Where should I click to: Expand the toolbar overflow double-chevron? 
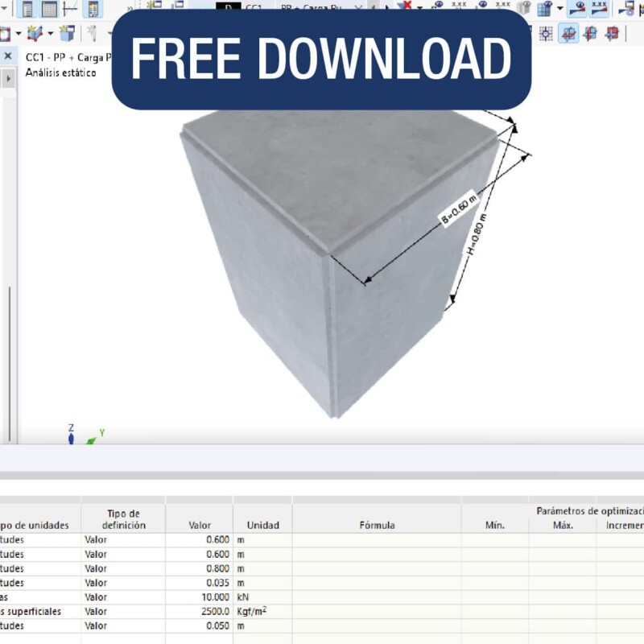coord(130,8)
